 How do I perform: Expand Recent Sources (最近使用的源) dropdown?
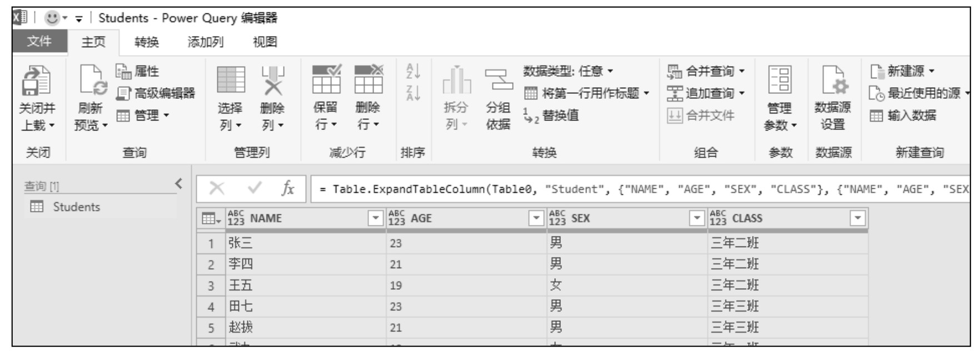(x=968, y=93)
